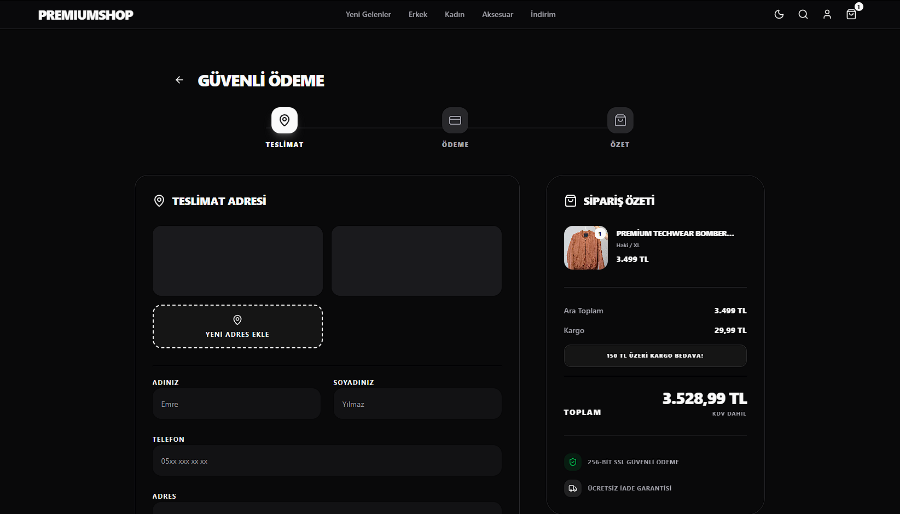Open search with the magnifier icon
900x514 pixels.
click(803, 14)
